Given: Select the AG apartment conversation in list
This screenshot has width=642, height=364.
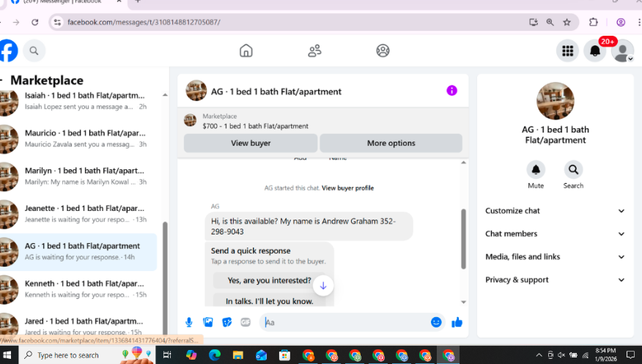Looking at the screenshot, I should (78, 251).
